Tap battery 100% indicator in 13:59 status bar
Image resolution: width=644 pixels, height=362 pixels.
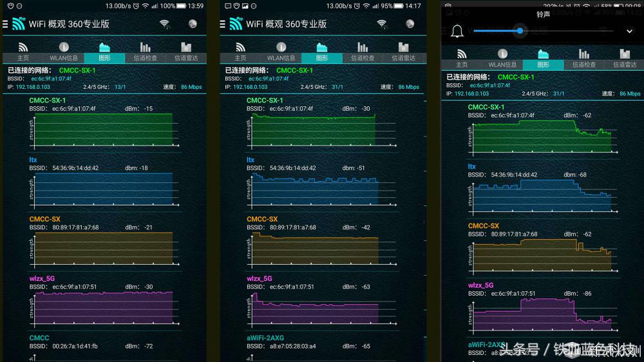point(173,6)
